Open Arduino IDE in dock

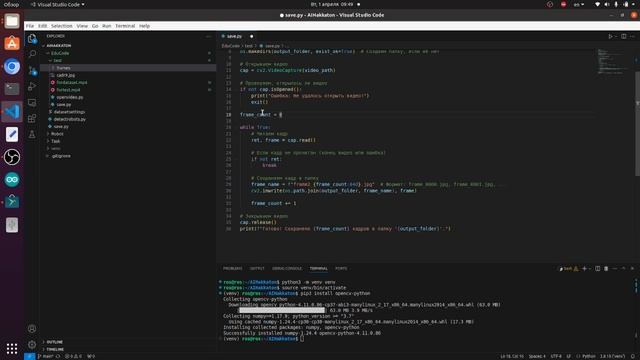pos(12,180)
